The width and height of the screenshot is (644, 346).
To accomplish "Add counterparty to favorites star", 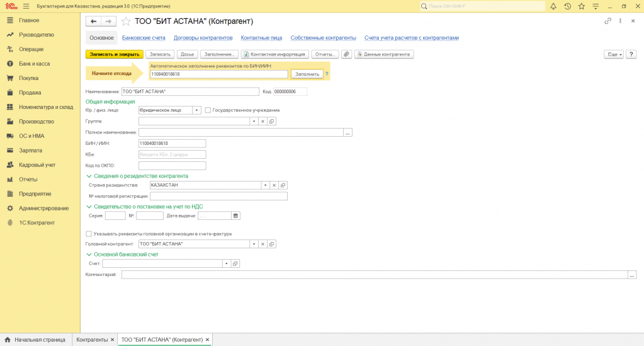I will coord(126,21).
